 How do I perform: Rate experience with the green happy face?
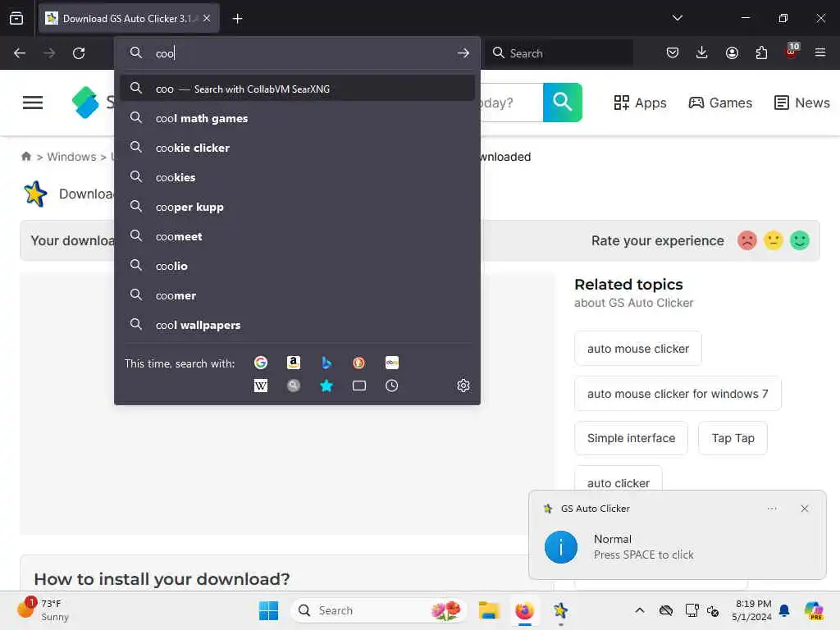click(799, 240)
